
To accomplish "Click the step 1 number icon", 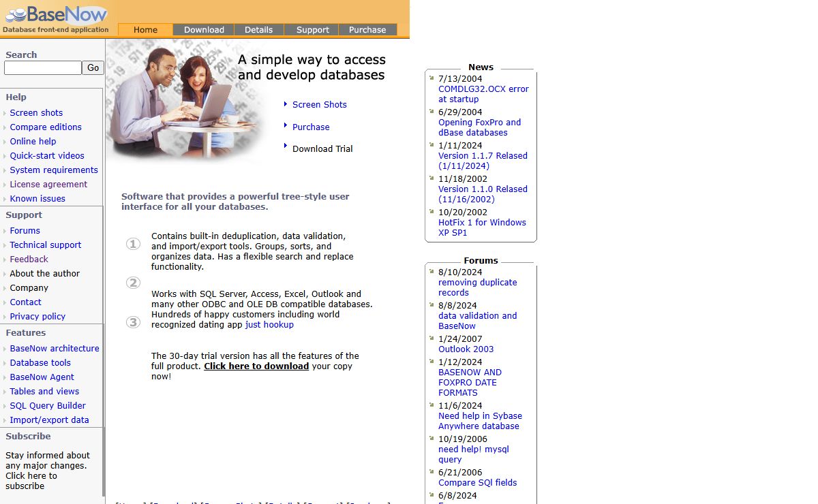I will click(133, 244).
